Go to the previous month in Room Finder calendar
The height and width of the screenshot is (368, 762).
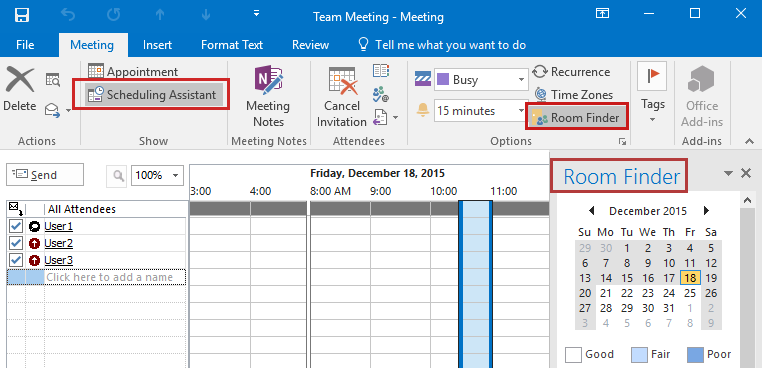click(x=591, y=211)
